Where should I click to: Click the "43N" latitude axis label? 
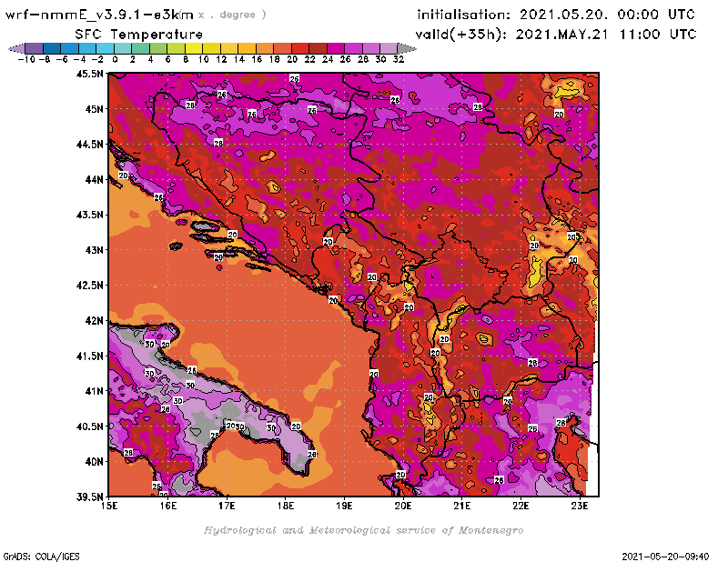[x=94, y=250]
